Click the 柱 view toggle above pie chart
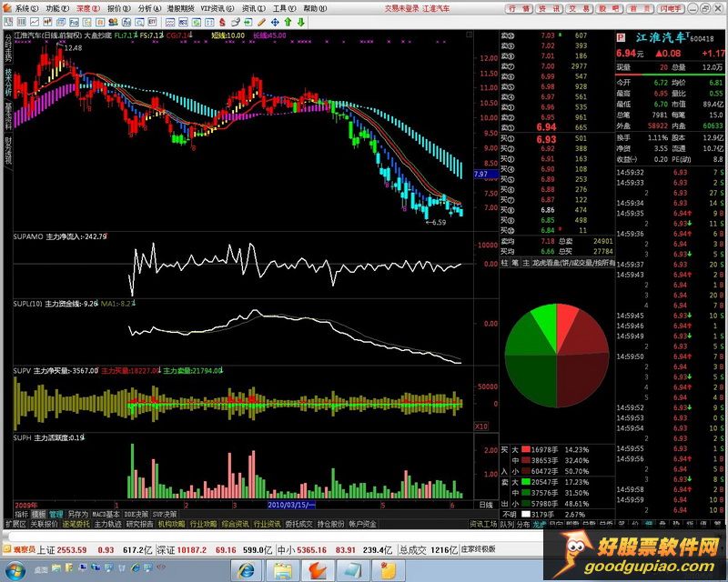 505,263
